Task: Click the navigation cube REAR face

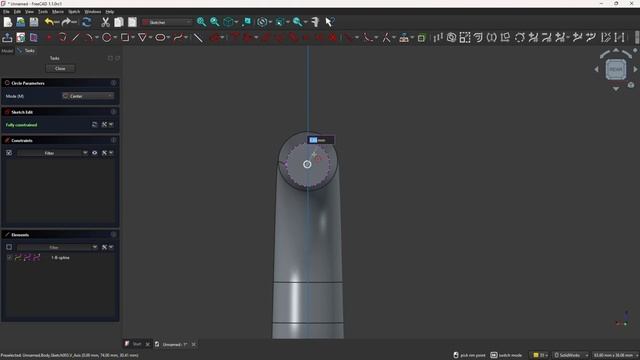Action: pyautogui.click(x=616, y=69)
